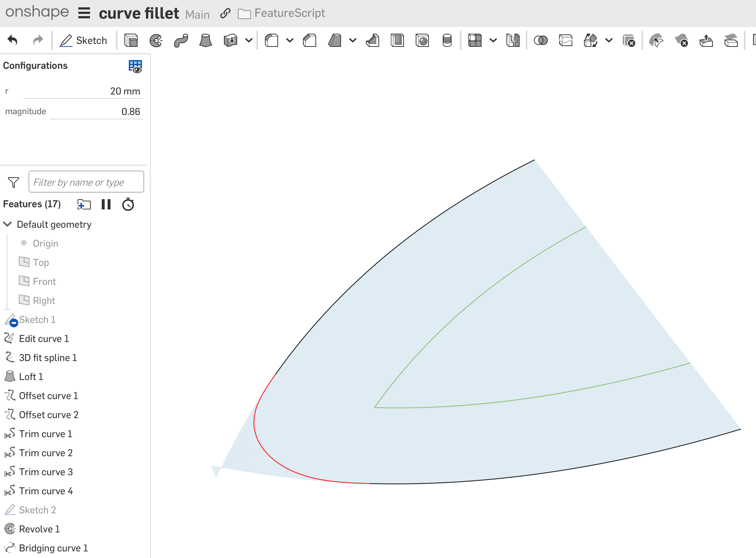Select the Revolve tool in toolbar
The width and height of the screenshot is (756, 558).
(x=156, y=40)
